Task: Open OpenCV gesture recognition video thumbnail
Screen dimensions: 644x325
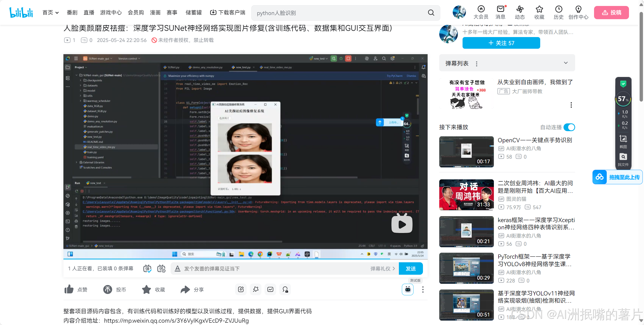Action: click(x=466, y=152)
